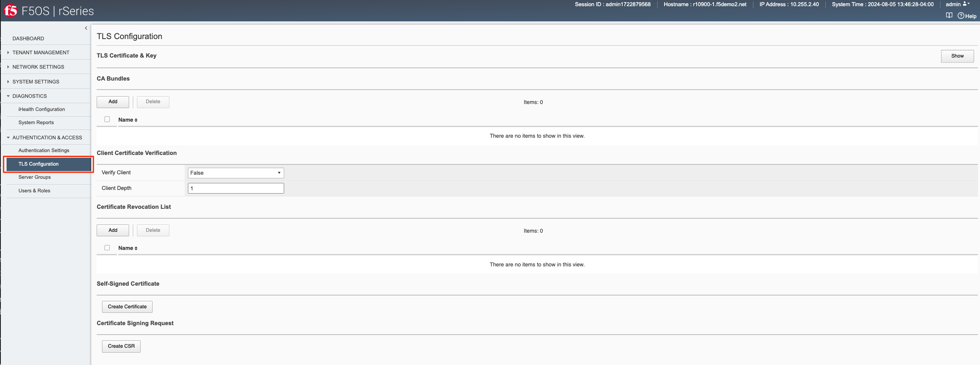The height and width of the screenshot is (365, 980).
Task: Click the System Time text in header
Action: click(883, 5)
